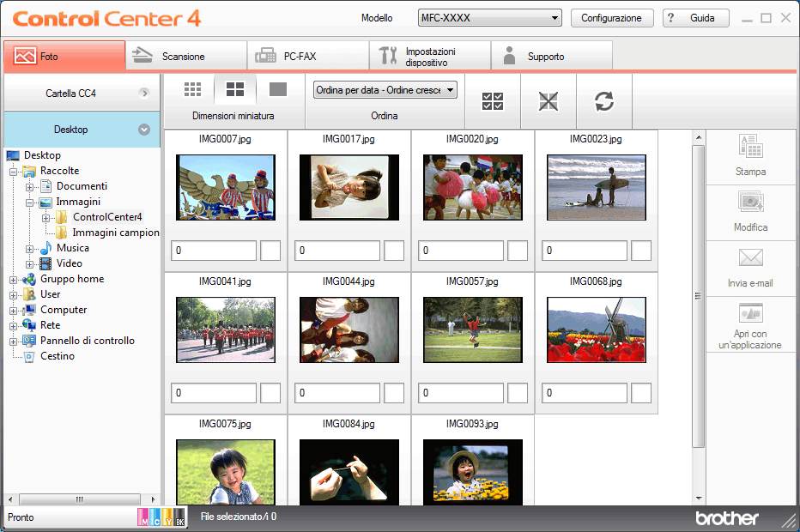Open Impostazioni dispositivo tab
The height and width of the screenshot is (532, 800).
(x=430, y=56)
